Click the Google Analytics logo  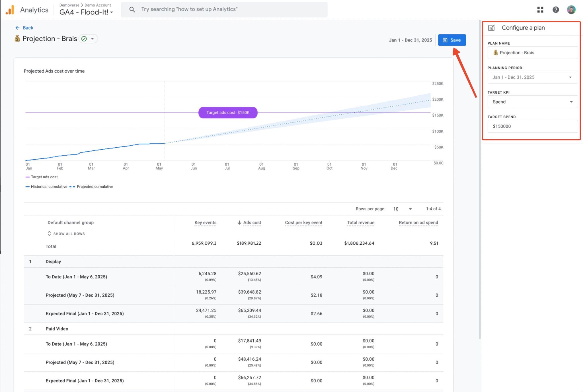[x=10, y=10]
